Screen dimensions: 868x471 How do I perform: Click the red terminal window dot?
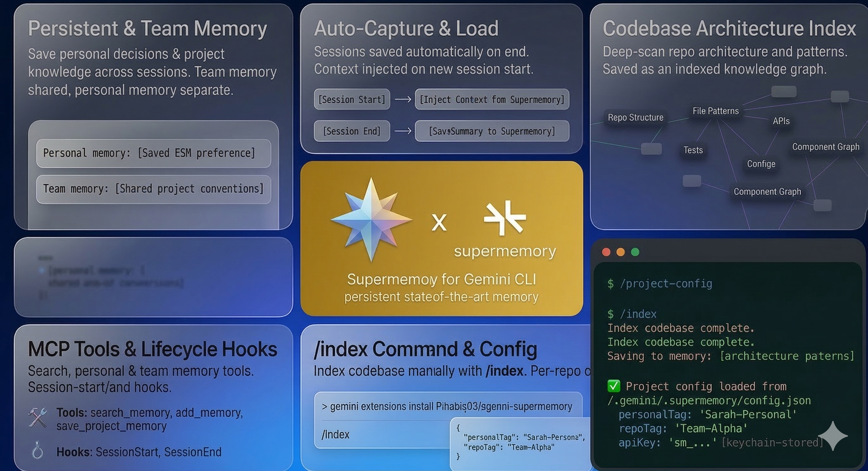pos(606,252)
